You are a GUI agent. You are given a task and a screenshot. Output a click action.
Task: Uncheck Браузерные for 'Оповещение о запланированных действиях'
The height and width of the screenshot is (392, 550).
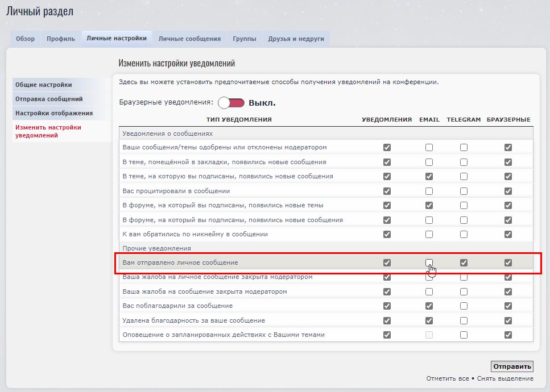[508, 335]
